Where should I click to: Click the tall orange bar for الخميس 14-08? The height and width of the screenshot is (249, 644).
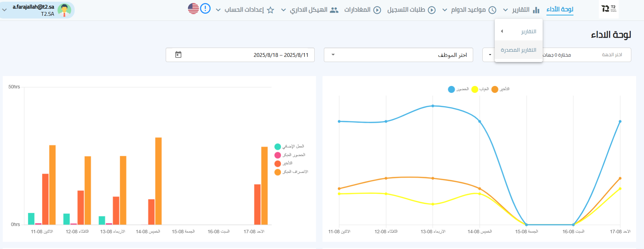[x=159, y=181]
